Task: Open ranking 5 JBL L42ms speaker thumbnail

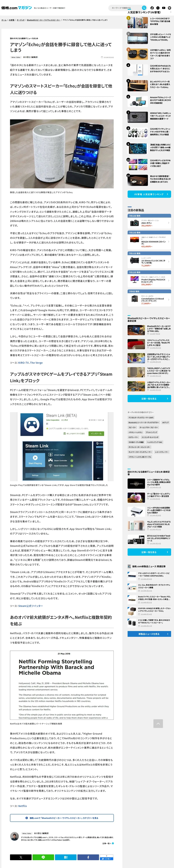Action: 138,86
